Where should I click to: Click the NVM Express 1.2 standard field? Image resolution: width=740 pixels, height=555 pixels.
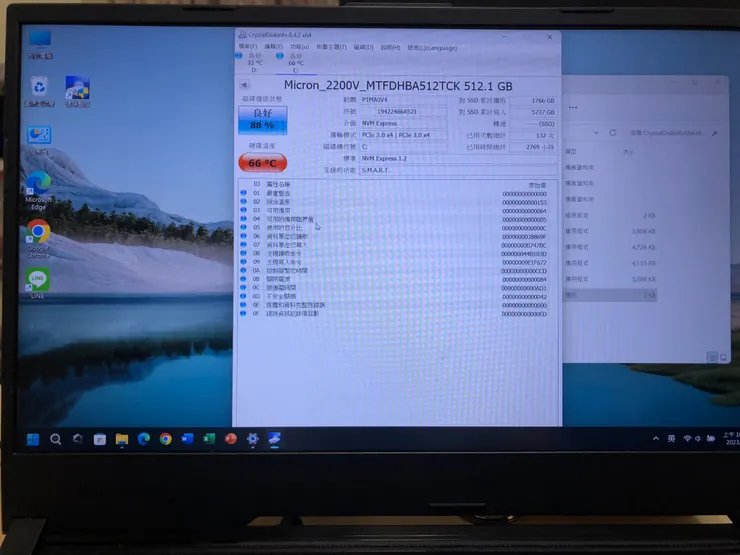tap(458, 159)
